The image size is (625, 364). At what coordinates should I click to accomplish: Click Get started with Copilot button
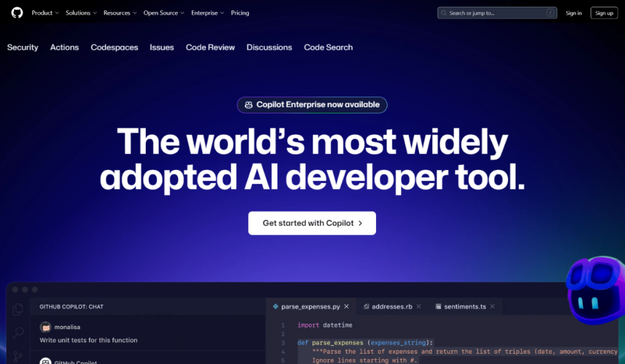click(312, 223)
